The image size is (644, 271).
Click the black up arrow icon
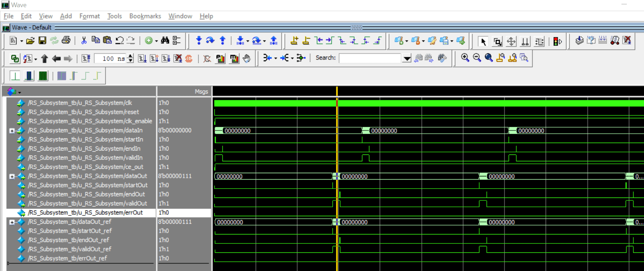[x=44, y=58]
